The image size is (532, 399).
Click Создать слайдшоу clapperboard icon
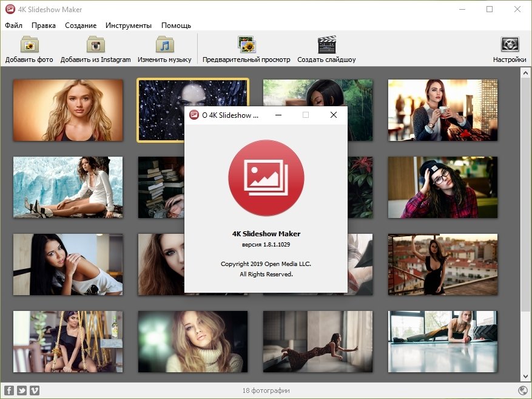tap(327, 44)
